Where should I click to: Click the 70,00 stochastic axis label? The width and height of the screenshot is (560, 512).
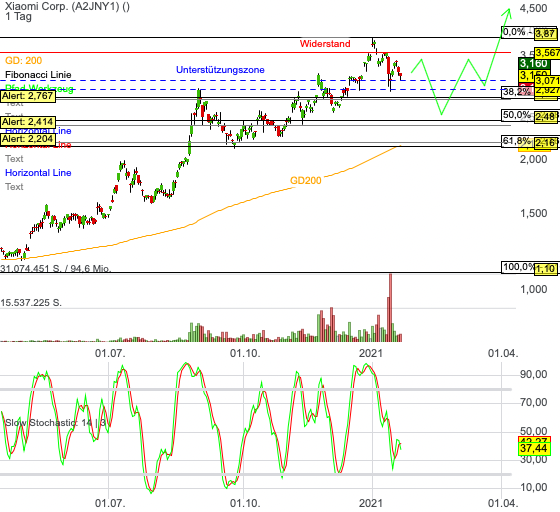533,402
